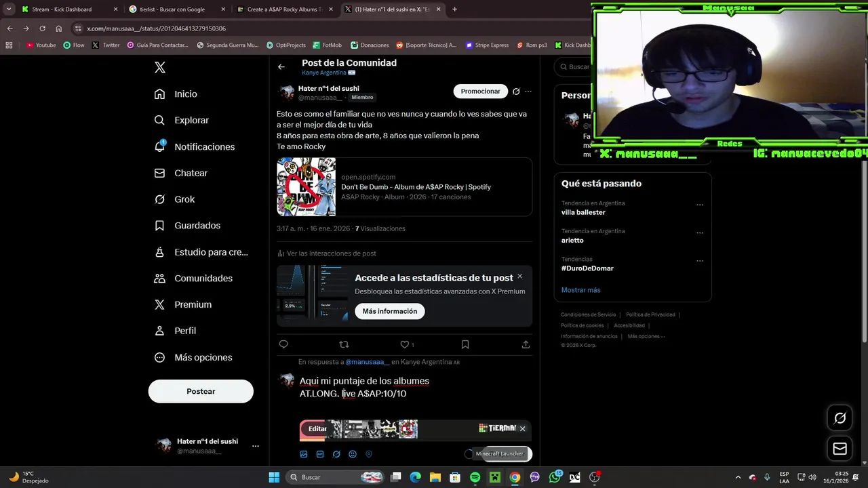
Task: Open the Youtube bookmark
Action: pos(41,45)
